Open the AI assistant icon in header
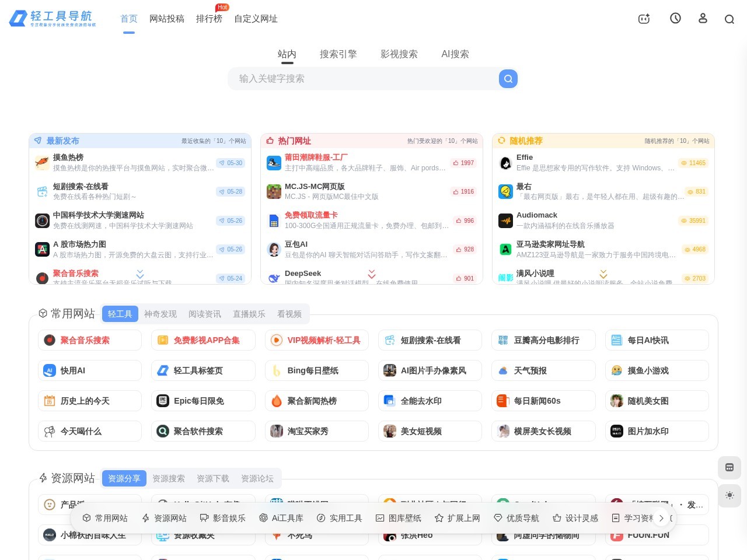 click(644, 19)
